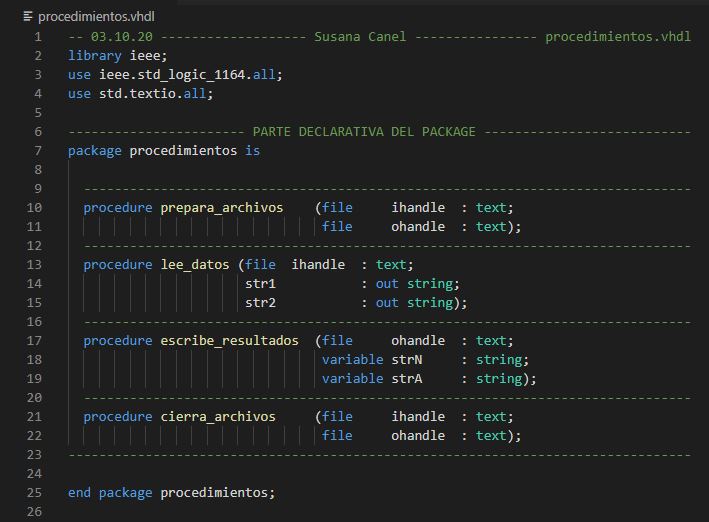Click the cierra_archivos procedure name
Image resolution: width=709 pixels, height=522 pixels.
(x=217, y=417)
